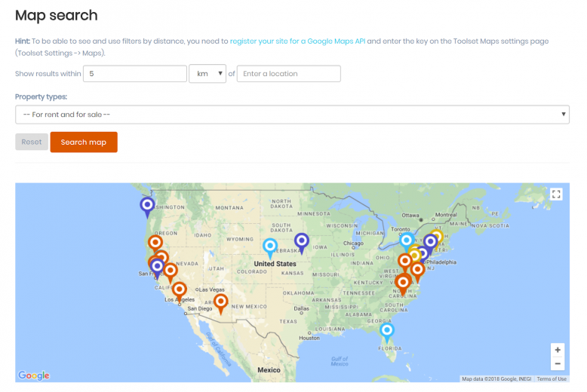Click the orange marker near Los Angeles
The image size is (587, 392).
click(x=180, y=292)
